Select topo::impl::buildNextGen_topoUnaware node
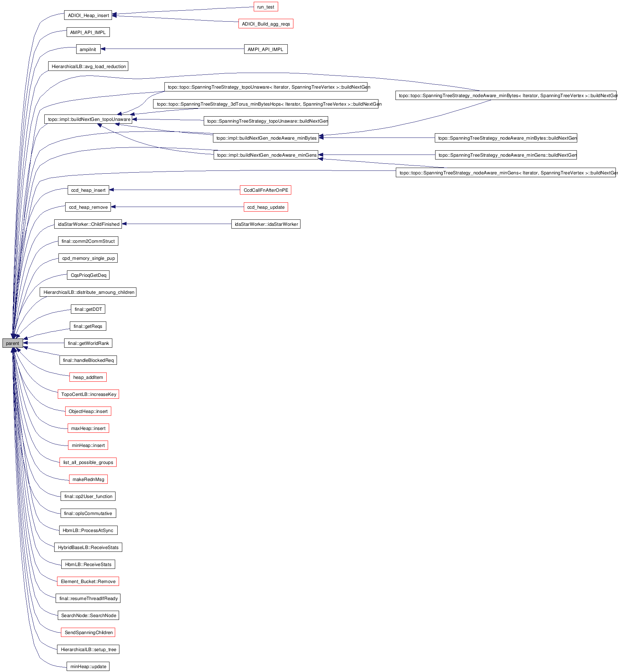The width and height of the screenshot is (618, 672). tap(89, 119)
